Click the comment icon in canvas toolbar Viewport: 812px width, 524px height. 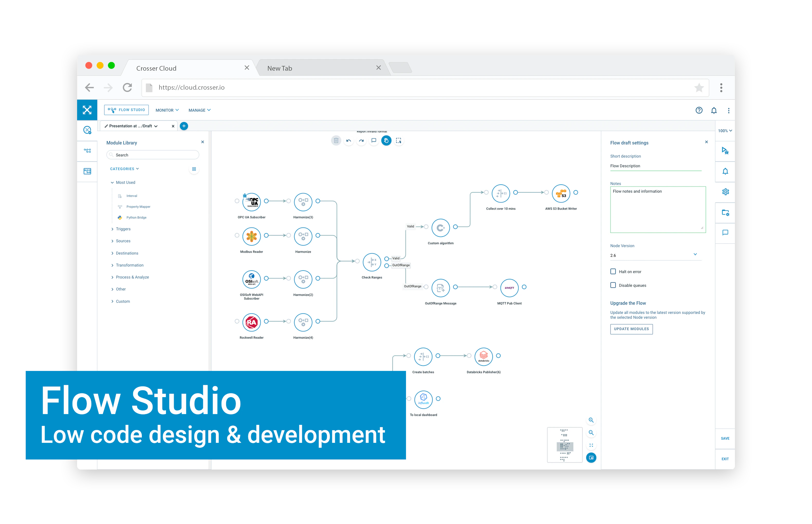[x=374, y=141]
